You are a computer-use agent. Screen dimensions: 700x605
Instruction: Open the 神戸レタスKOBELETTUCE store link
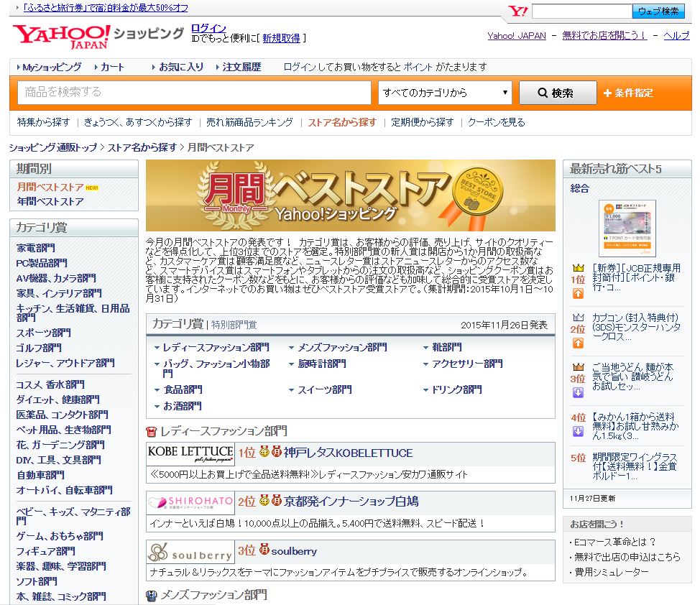tap(349, 453)
